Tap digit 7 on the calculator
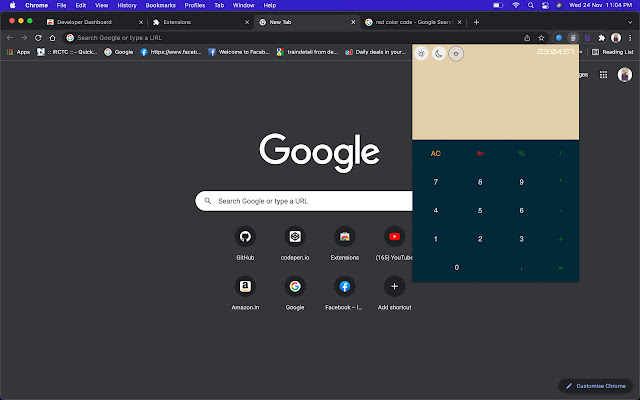The image size is (640, 400). pos(436,182)
